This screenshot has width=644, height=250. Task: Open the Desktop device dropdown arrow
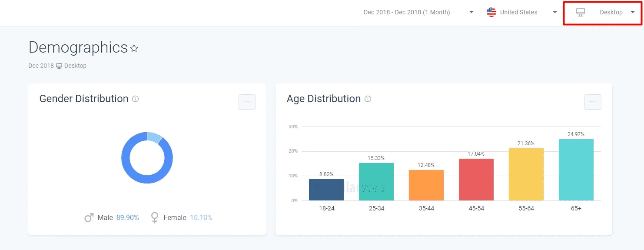tap(633, 12)
